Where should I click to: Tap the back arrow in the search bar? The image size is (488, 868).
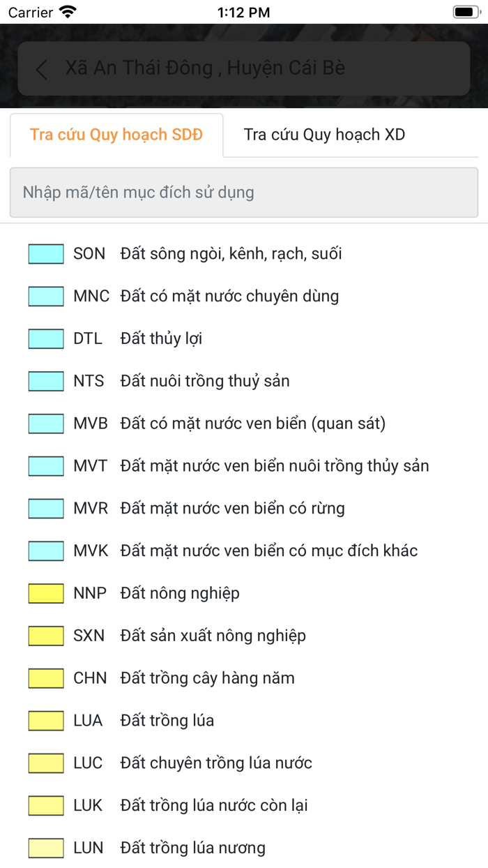pos(40,69)
